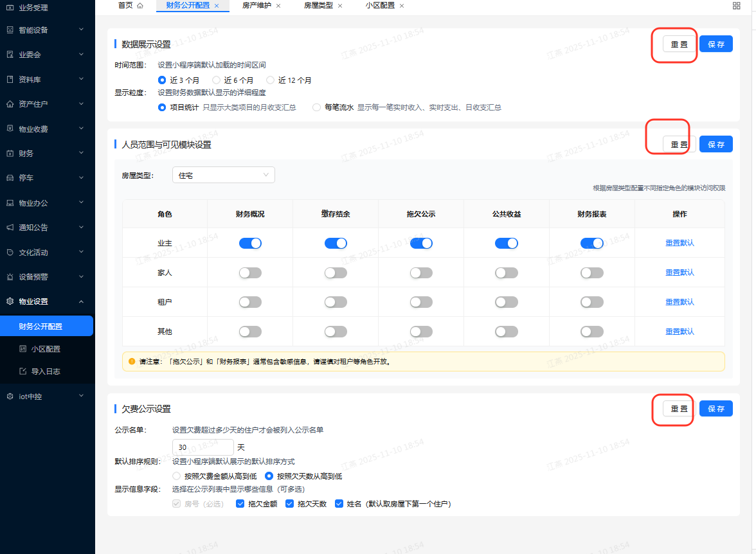Open the 业务受理 sidebar icon
Screen dimensions: 756x554
coord(9,8)
